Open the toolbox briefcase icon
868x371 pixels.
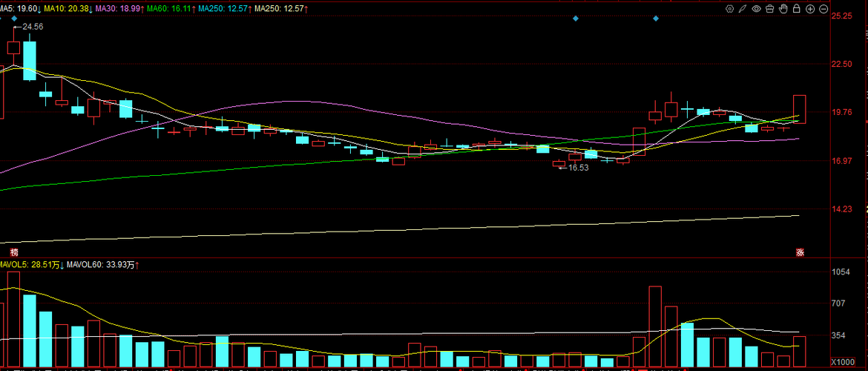click(770, 8)
